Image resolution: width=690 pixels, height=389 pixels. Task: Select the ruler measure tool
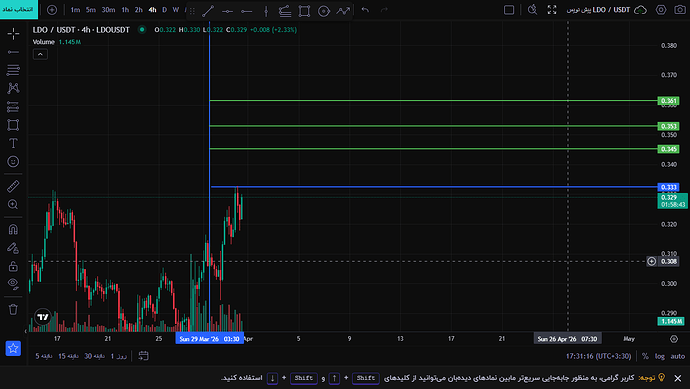click(13, 186)
